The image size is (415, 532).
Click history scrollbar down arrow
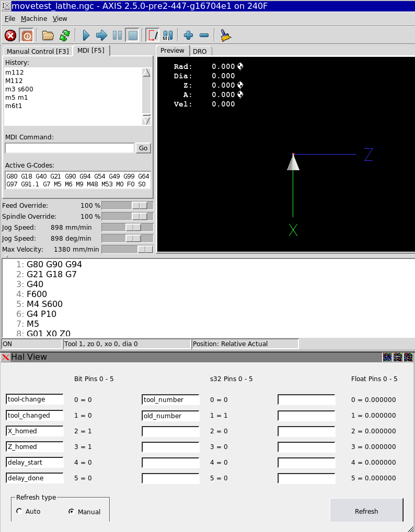coord(146,120)
